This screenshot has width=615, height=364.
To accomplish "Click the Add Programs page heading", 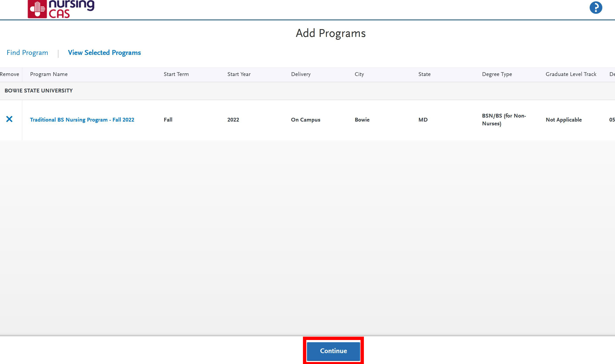I will pyautogui.click(x=331, y=33).
